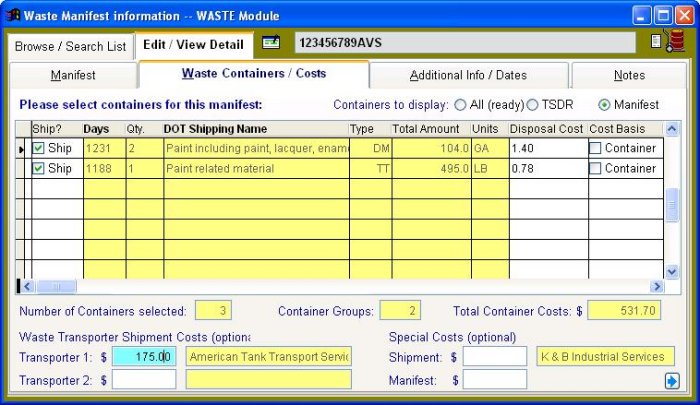Screen dimensions: 700x405
Task: Click the row selector arrow of first row
Action: [22, 148]
